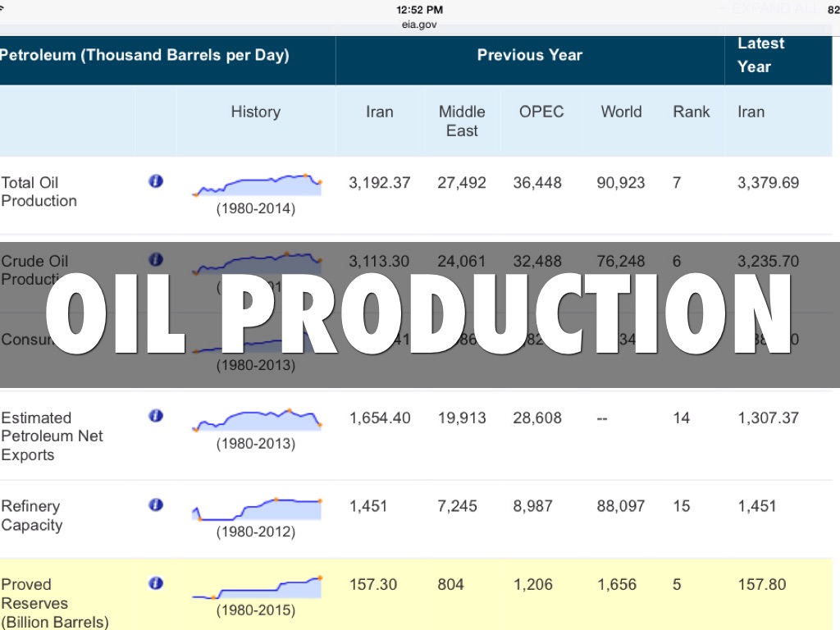Open the Refinery Capacity 1980-2012 sparkline
Image resolution: width=840 pixels, height=630 pixels.
pos(257,509)
